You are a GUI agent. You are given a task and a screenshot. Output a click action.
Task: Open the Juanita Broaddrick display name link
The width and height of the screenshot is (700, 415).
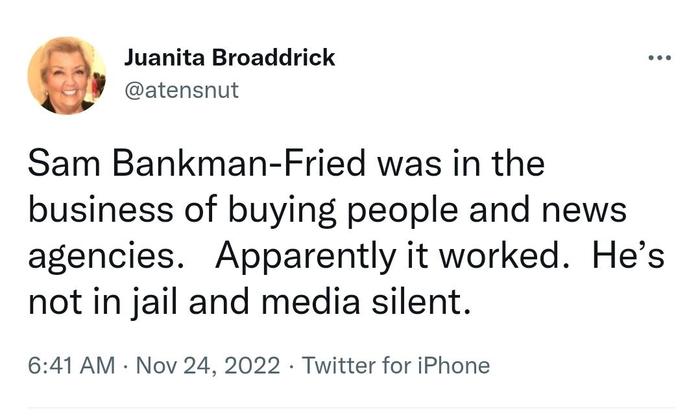pyautogui.click(x=229, y=58)
